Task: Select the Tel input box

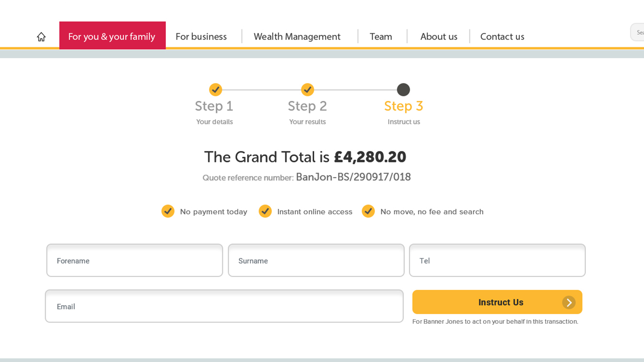Action: (497, 260)
